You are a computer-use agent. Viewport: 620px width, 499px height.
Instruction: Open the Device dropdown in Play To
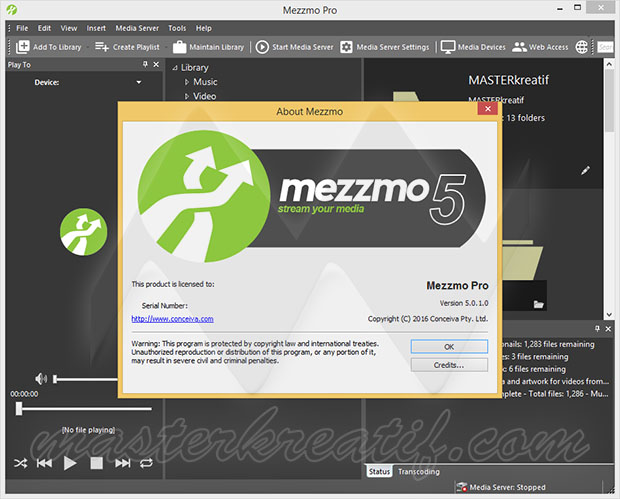pyautogui.click(x=139, y=82)
